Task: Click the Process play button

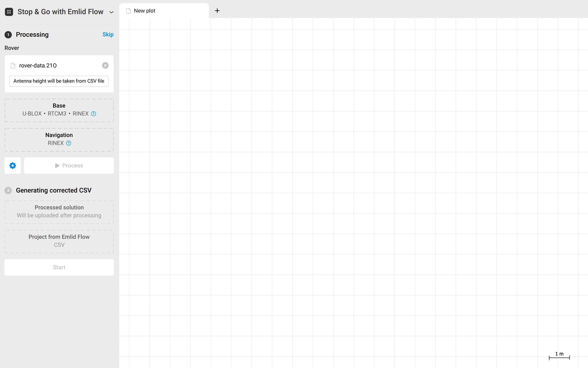Action: tap(69, 166)
